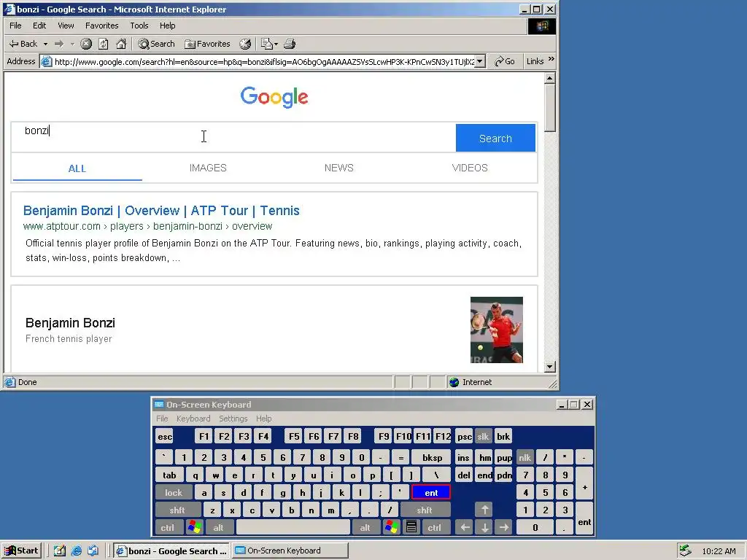Click the Back button in IE toolbar
The height and width of the screenshot is (560, 747).
point(23,44)
